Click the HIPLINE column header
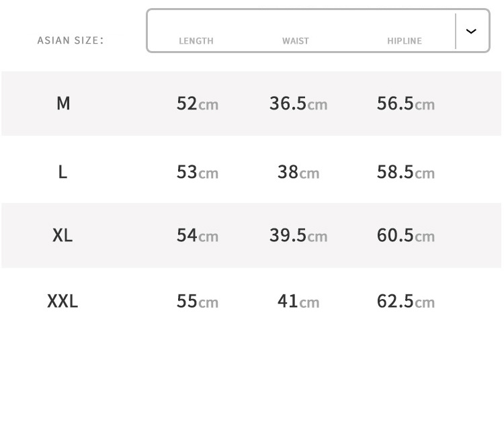Viewport: 504px width, 422px height. point(405,41)
